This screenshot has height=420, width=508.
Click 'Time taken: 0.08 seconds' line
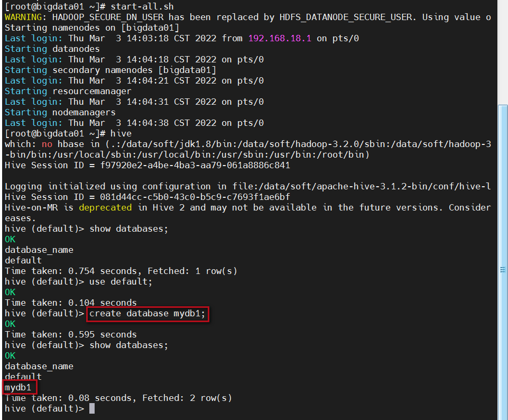(x=118, y=398)
